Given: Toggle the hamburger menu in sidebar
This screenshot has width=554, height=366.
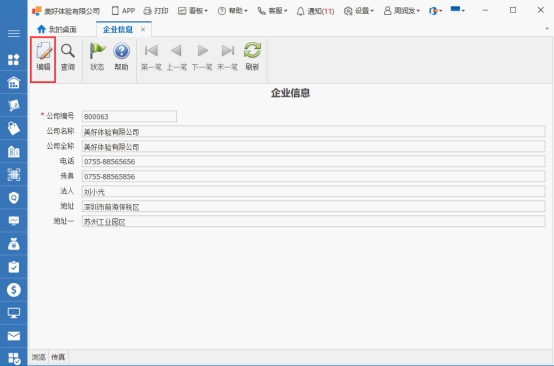Looking at the screenshot, I should [14, 34].
